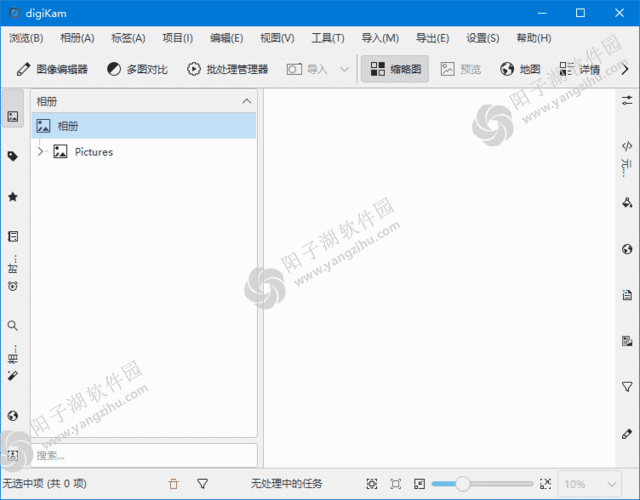The image size is (640, 500).
Task: Collapse the 相册 panel header chevron
Action: (247, 101)
